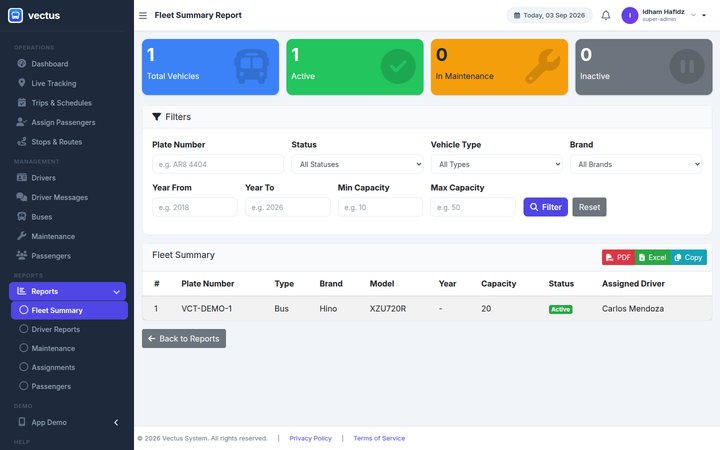This screenshot has width=720, height=450.
Task: Click the funnel icon beside Filters
Action: pyautogui.click(x=157, y=117)
